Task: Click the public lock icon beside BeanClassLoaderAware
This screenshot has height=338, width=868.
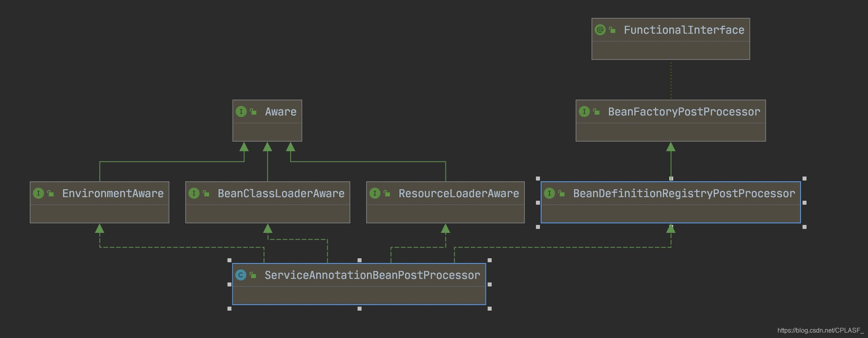Action: [x=206, y=194]
